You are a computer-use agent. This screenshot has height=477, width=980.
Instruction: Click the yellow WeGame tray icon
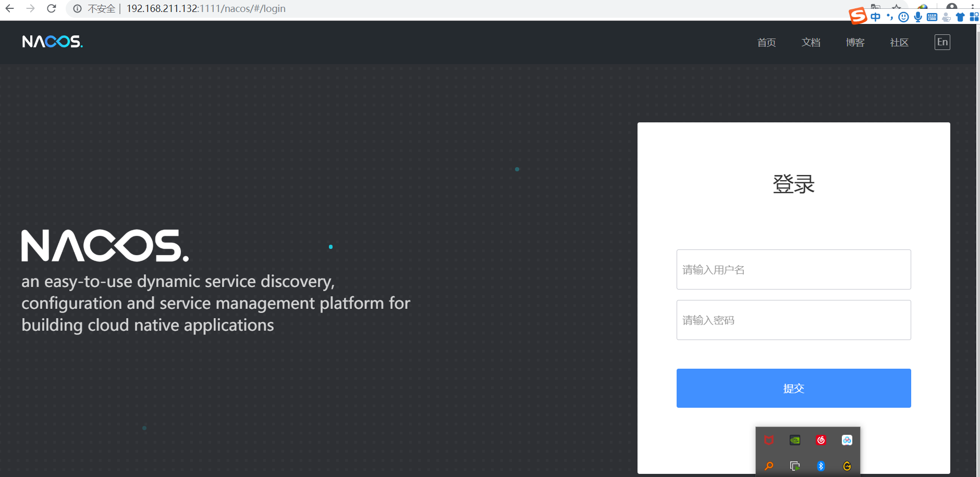(x=847, y=466)
